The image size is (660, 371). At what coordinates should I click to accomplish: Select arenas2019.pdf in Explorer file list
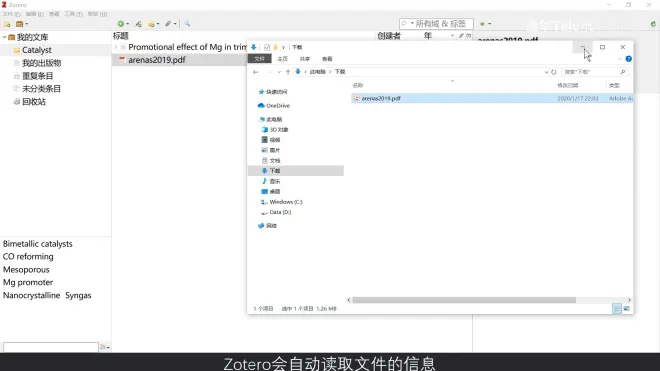pos(492,98)
